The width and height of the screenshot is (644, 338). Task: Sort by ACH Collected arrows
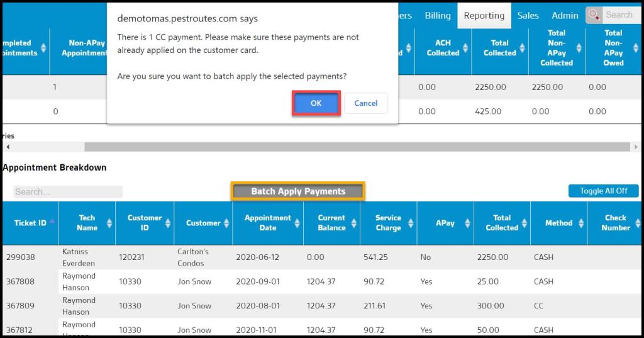coord(465,48)
